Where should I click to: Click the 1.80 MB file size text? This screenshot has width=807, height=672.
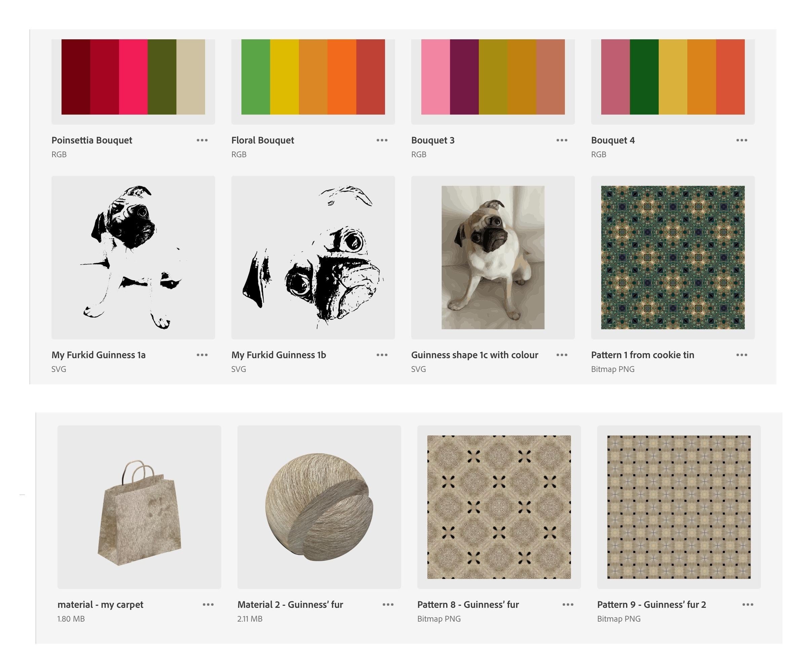[x=71, y=619]
